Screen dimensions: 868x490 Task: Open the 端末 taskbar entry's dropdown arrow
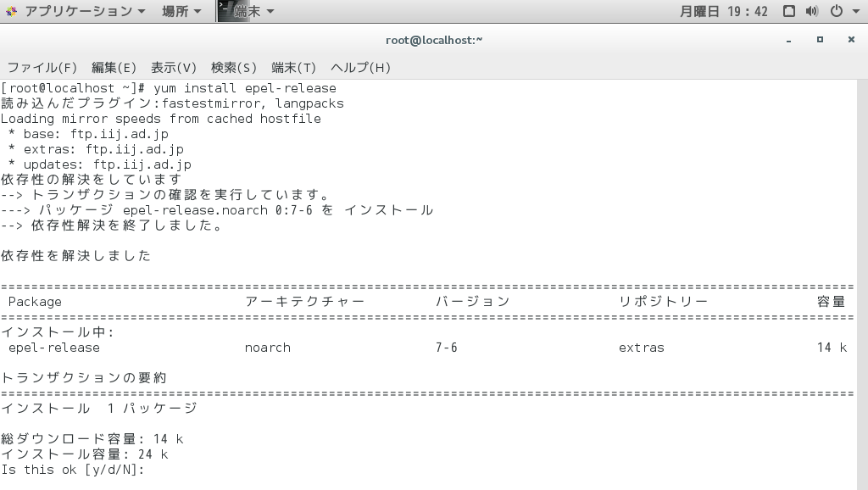pyautogui.click(x=269, y=11)
